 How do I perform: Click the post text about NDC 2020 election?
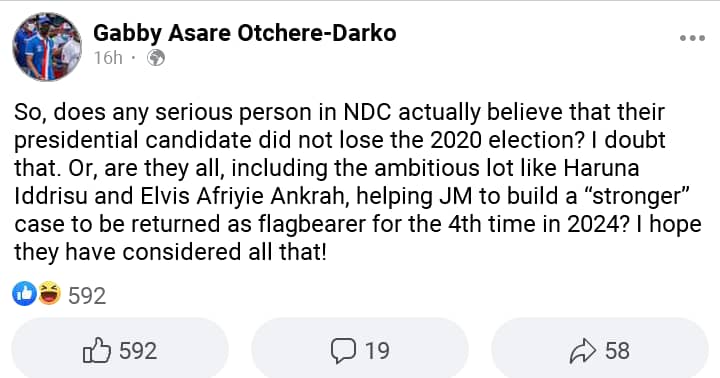[358, 182]
